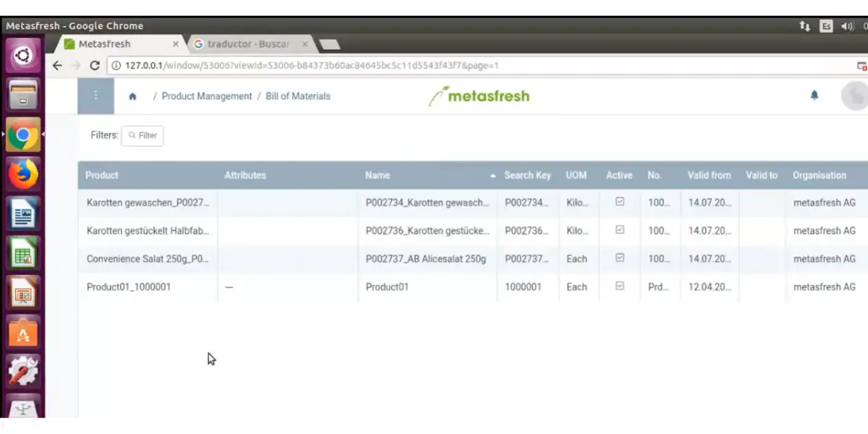
Task: Open the user avatar menu
Action: click(855, 95)
